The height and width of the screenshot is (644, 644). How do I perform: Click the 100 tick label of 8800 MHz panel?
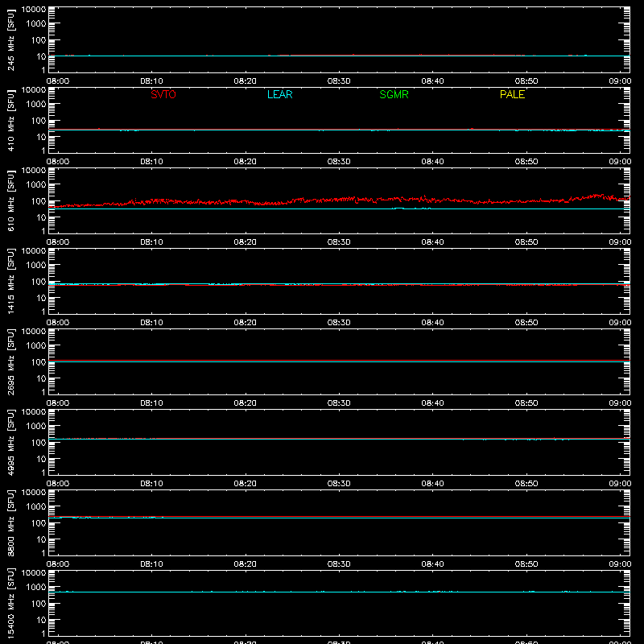39,523
